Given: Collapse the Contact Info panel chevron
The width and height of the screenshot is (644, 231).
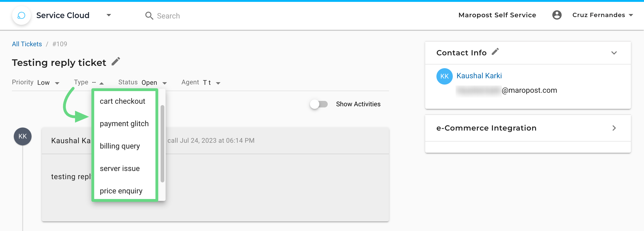Looking at the screenshot, I should click(x=614, y=53).
